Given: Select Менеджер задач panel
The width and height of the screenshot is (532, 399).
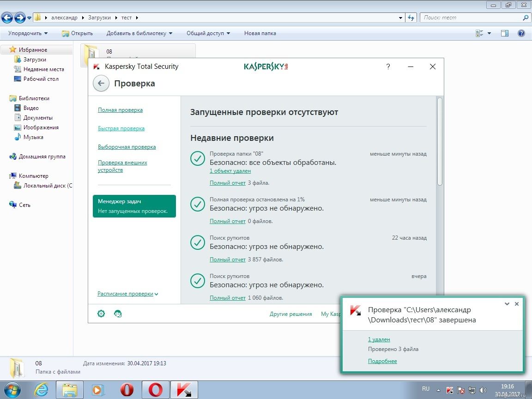Looking at the screenshot, I should (x=134, y=206).
